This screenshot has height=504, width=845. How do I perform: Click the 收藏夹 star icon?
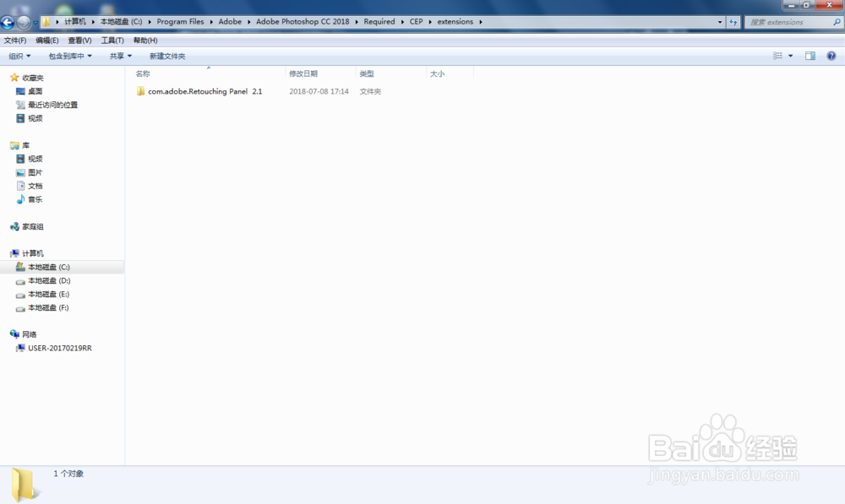pos(14,78)
